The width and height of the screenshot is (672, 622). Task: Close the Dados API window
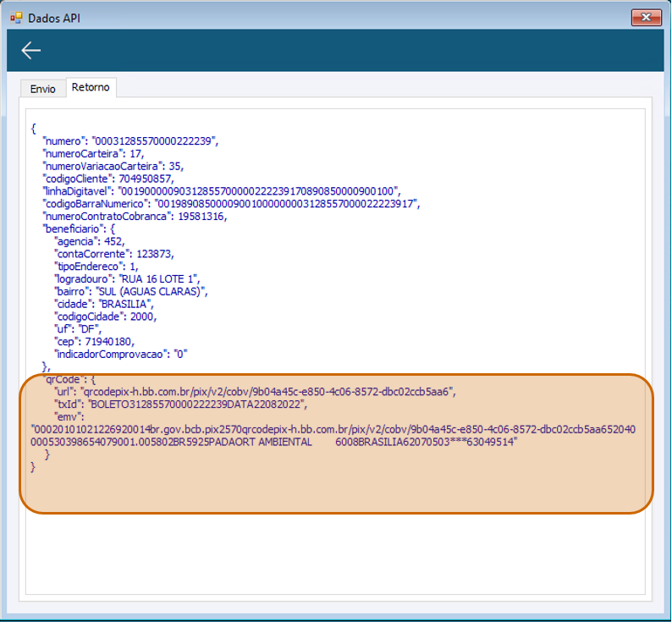[647, 18]
